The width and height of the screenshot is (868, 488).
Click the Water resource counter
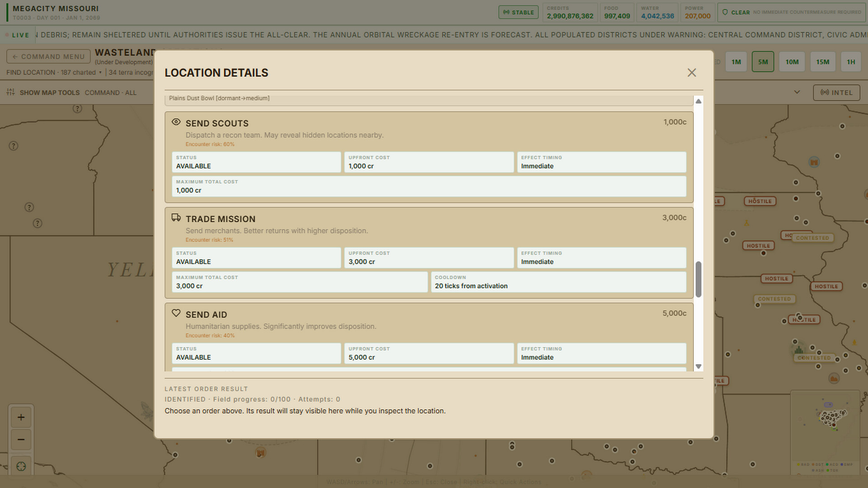point(657,12)
